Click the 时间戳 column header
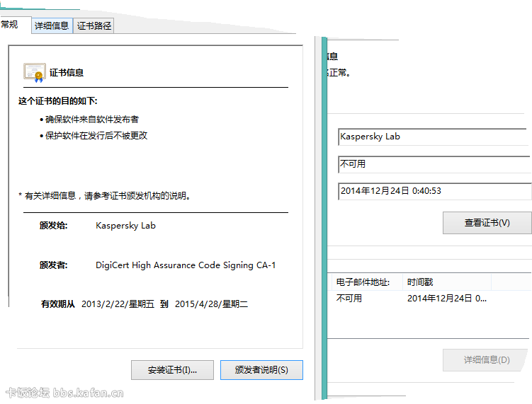 (x=447, y=282)
